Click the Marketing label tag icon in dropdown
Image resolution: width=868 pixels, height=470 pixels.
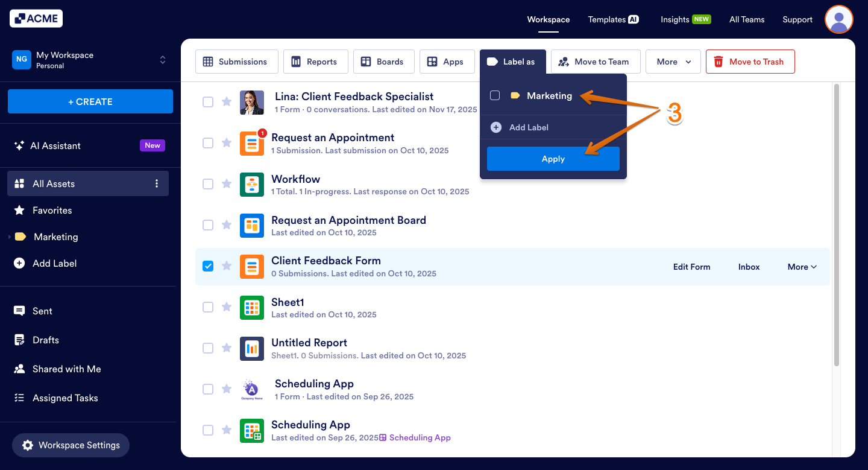coord(515,95)
